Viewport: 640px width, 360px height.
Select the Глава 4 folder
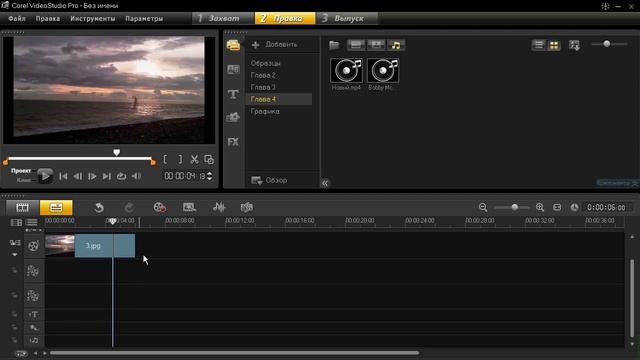pyautogui.click(x=279, y=99)
